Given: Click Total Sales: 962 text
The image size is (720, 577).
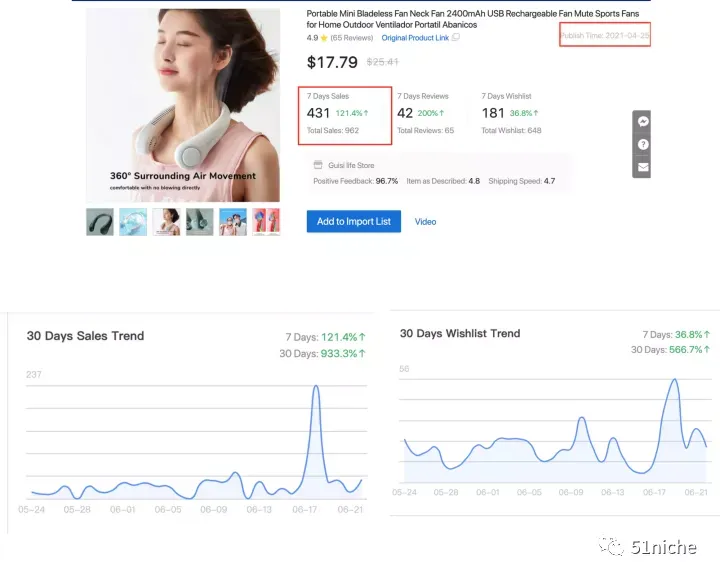Looking at the screenshot, I should pyautogui.click(x=333, y=130).
